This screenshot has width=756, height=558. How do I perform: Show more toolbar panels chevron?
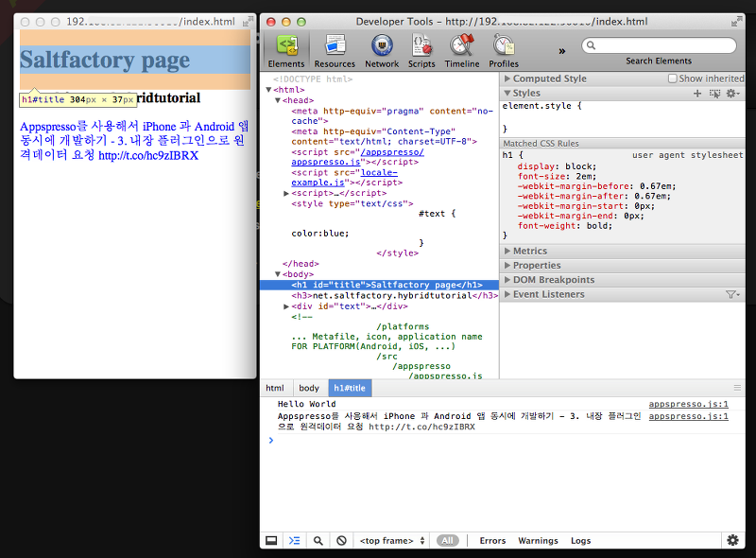click(x=561, y=51)
